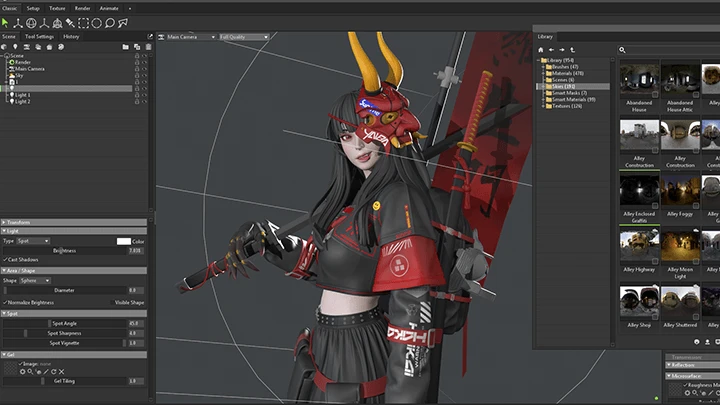The image size is (720, 405).
Task: Select Light 1 in the scene tree
Action: tap(22, 95)
